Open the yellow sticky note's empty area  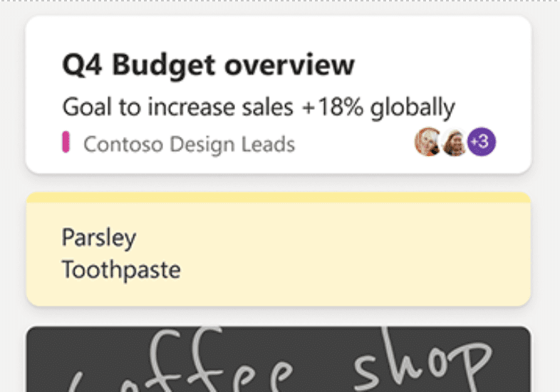pyautogui.click(x=357, y=254)
